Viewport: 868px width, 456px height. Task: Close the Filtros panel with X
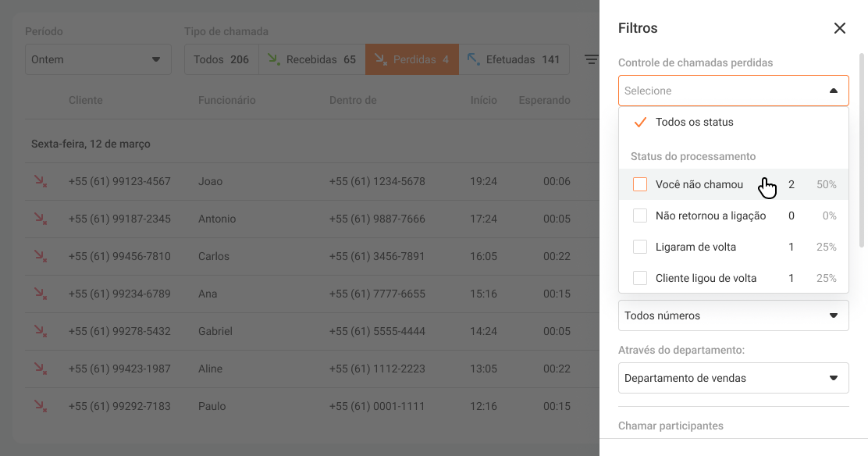(x=840, y=28)
